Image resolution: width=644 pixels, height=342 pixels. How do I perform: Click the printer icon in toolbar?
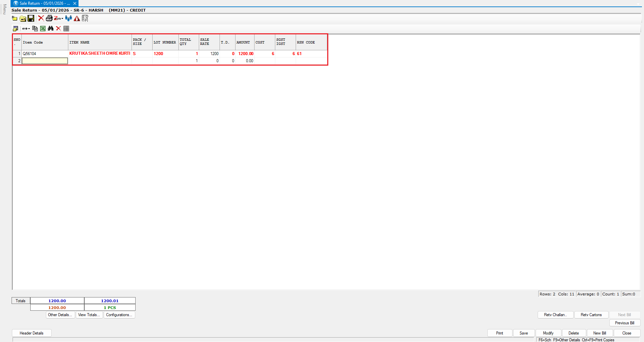[x=49, y=18]
